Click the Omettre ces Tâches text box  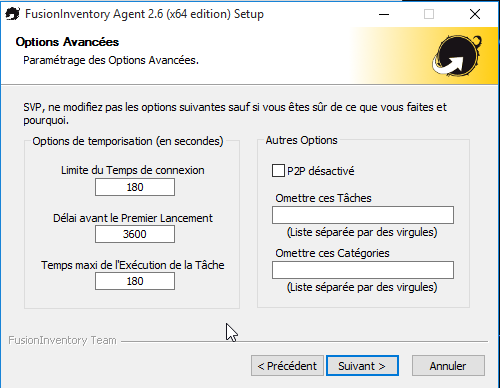[x=363, y=215]
